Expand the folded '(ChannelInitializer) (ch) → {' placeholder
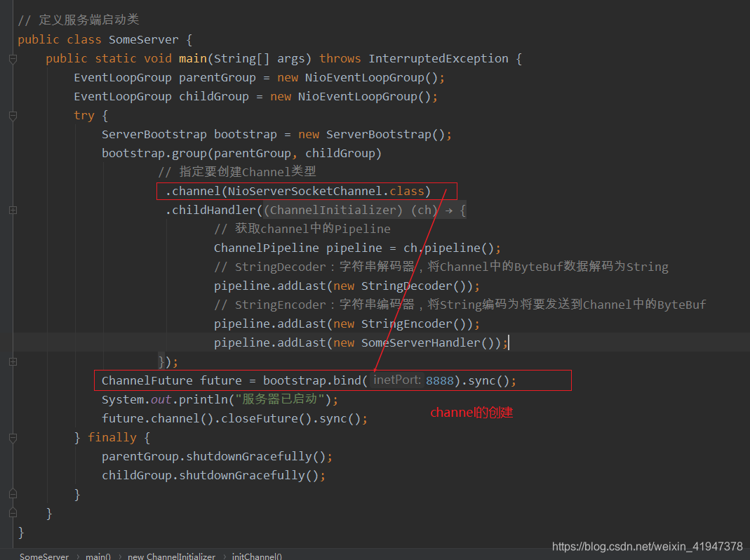The image size is (750, 560). (x=365, y=210)
